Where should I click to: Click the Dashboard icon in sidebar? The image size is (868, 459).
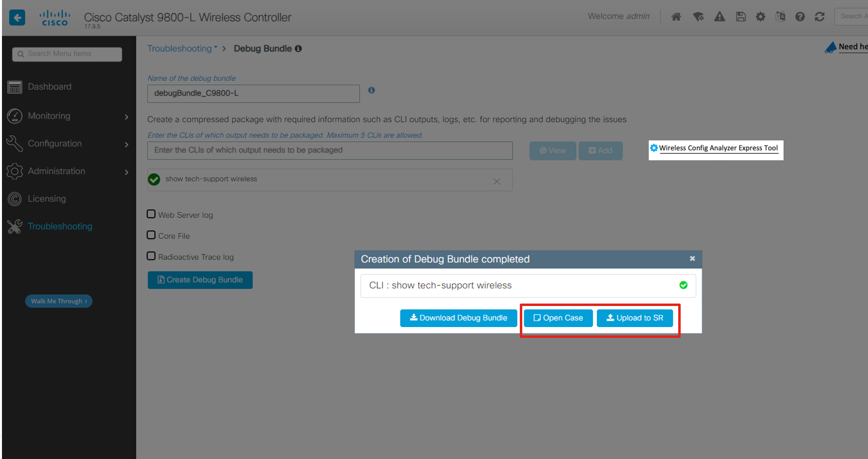tap(15, 87)
